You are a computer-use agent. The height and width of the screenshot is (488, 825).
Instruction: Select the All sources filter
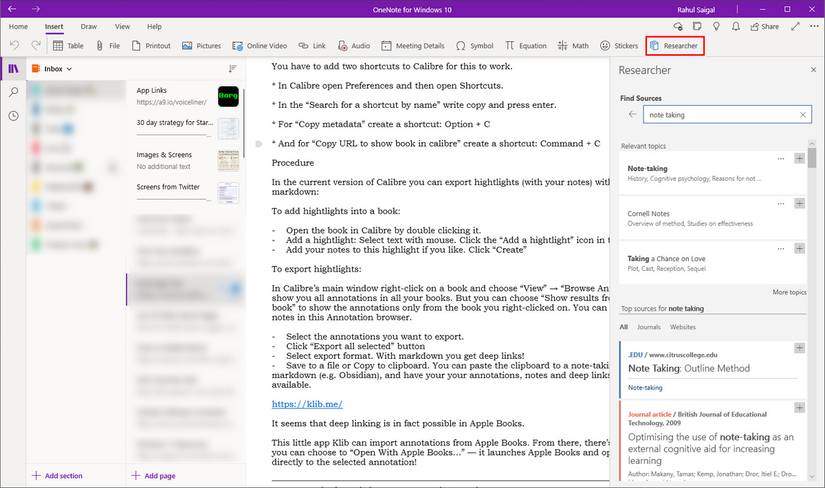pos(623,327)
